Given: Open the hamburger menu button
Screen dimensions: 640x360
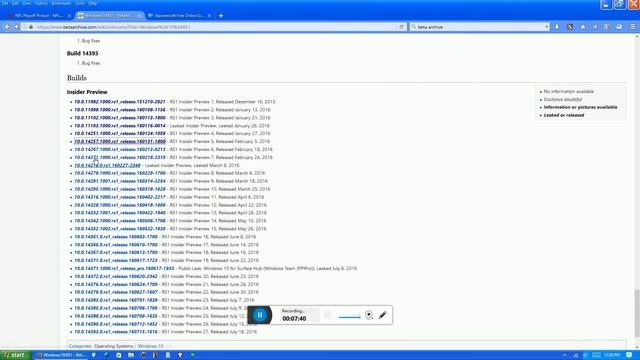Looking at the screenshot, I should (x=633, y=27).
